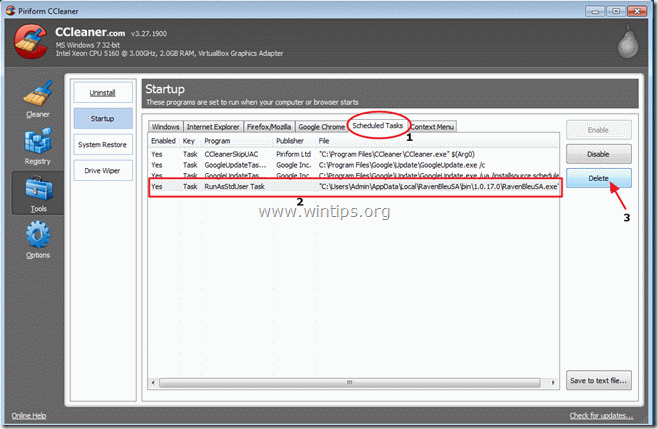Click the CCleaner logo in the header
Viewport: 658px width, 429px height.
click(30, 42)
